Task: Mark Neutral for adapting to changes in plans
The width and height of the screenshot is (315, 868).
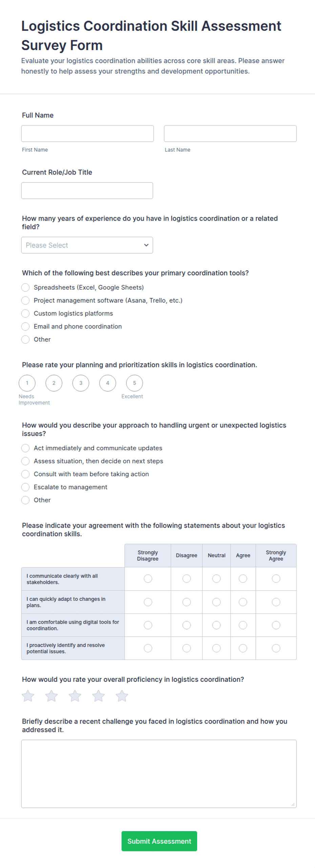Action: (x=216, y=601)
